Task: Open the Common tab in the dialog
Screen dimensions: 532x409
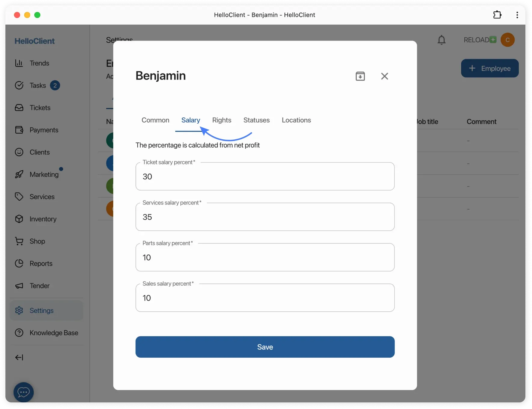Action: [155, 120]
